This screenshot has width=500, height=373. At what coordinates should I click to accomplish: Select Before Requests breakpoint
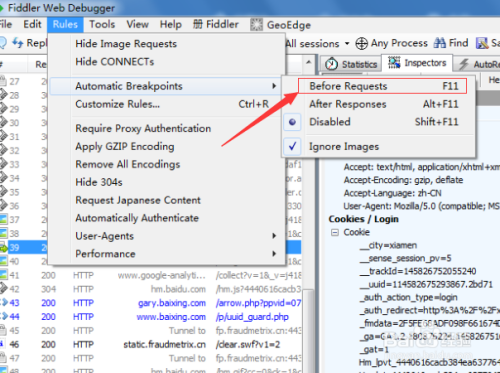pos(383,86)
